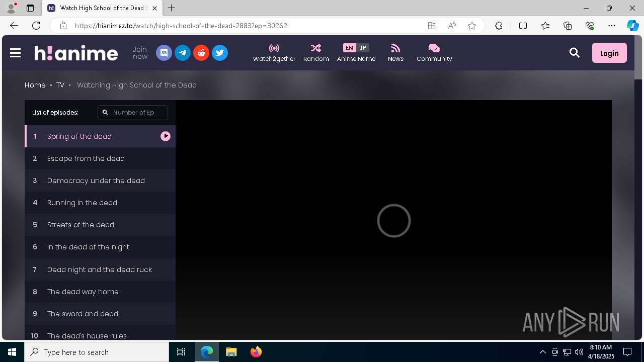Close the High School of the Dead tab
644x362 pixels.
pos(154,8)
